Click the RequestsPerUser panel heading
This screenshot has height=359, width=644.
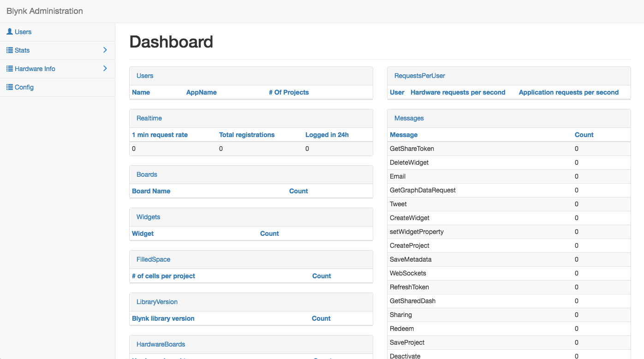point(509,76)
